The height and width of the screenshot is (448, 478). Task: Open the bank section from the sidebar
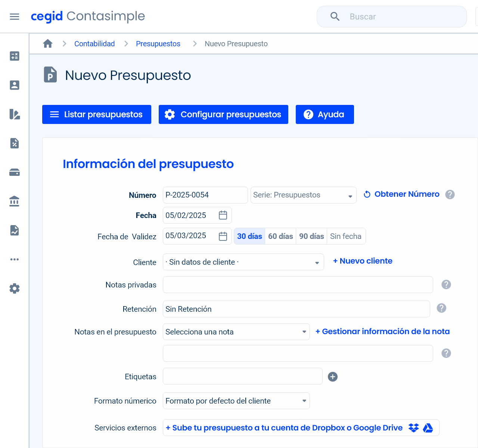click(14, 201)
